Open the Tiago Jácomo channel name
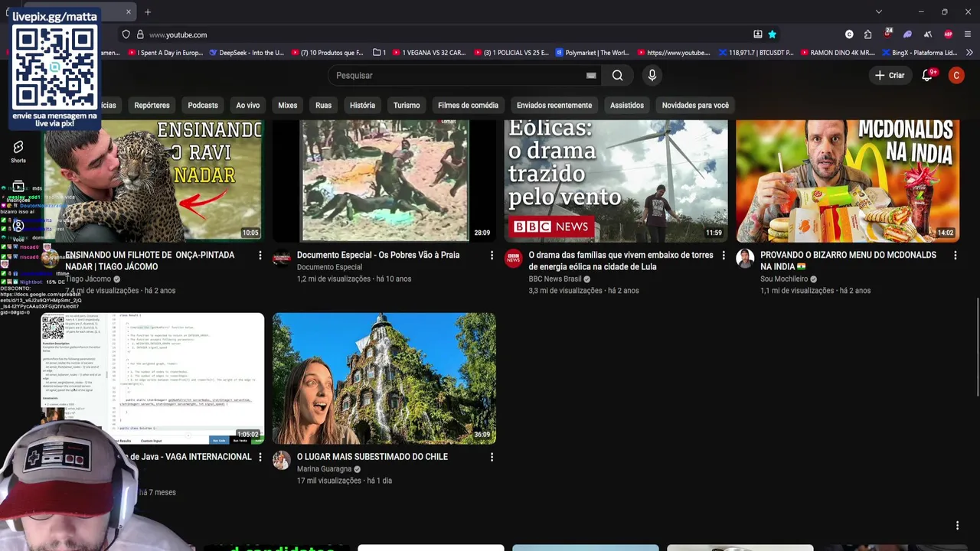The height and width of the screenshot is (551, 980). point(88,279)
